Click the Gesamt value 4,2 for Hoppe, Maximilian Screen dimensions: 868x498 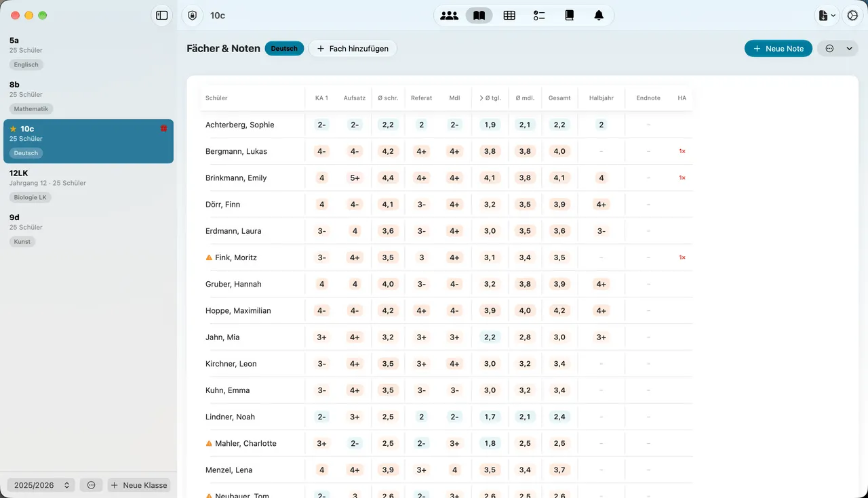tap(559, 310)
